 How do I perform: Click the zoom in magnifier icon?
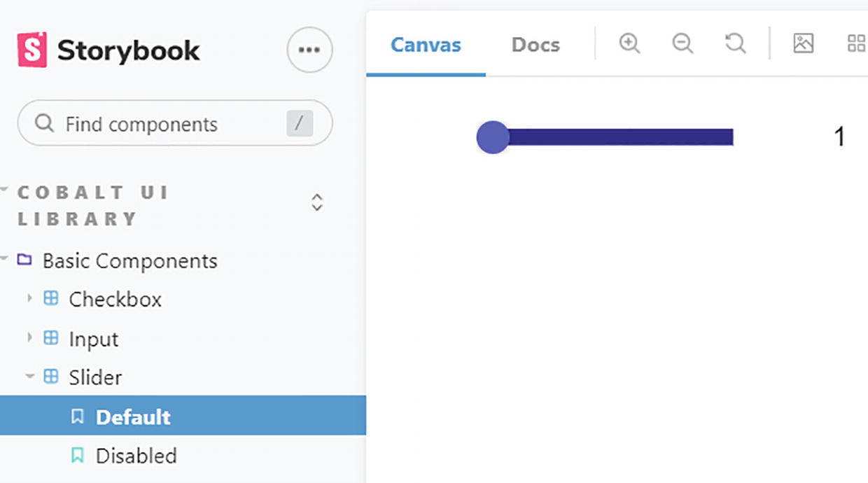(629, 43)
